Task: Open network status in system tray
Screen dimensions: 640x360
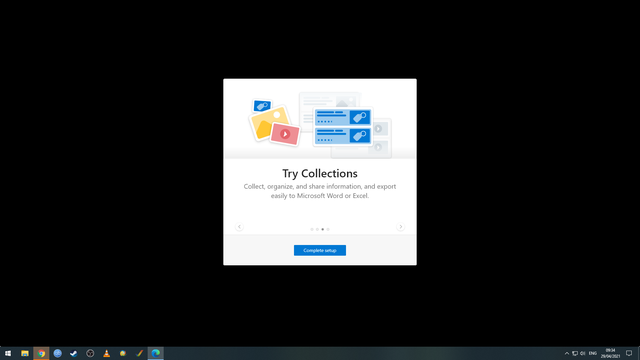Action: tap(575, 353)
